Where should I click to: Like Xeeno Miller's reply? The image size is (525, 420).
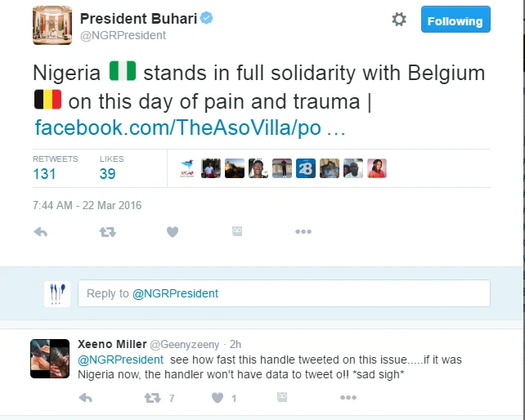click(218, 398)
